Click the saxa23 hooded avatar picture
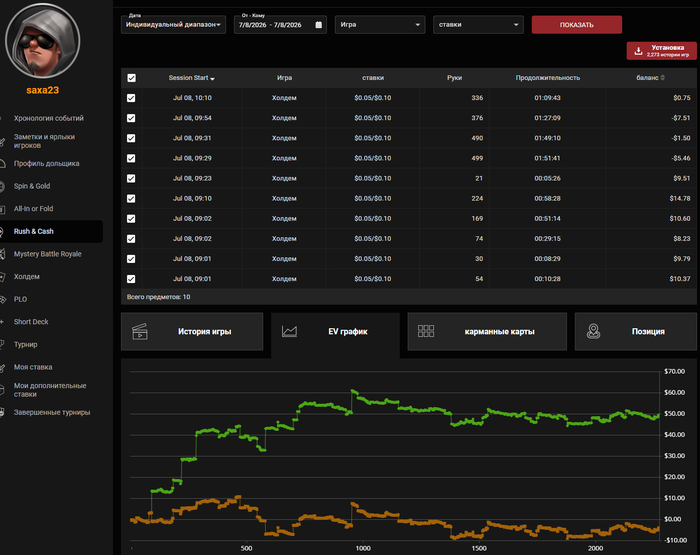This screenshot has width=700, height=555. 42,41
